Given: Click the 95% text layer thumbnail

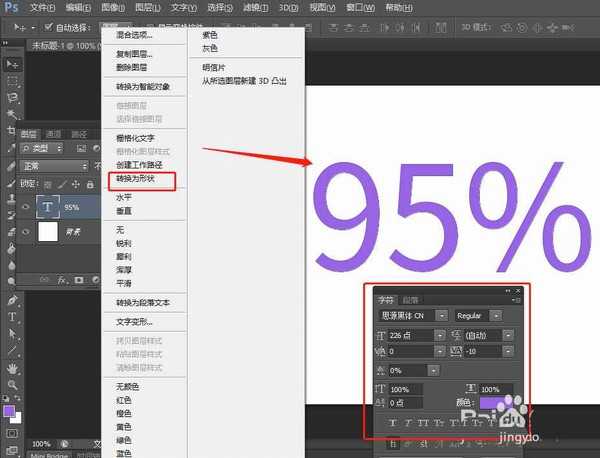Looking at the screenshot, I should [48, 207].
